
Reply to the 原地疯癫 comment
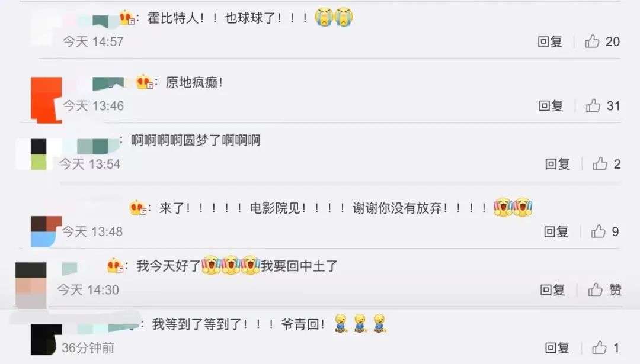(551, 105)
